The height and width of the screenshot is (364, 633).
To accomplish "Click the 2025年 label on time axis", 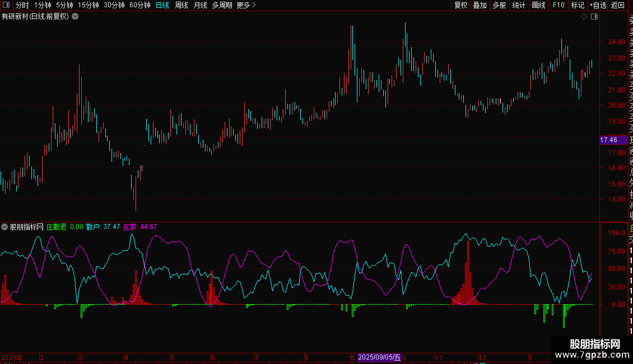I will (x=12, y=357).
